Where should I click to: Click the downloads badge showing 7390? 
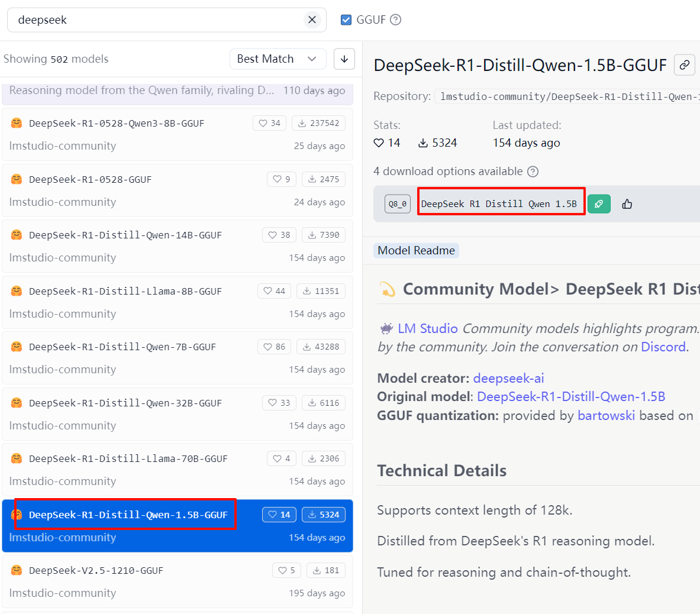tap(324, 235)
